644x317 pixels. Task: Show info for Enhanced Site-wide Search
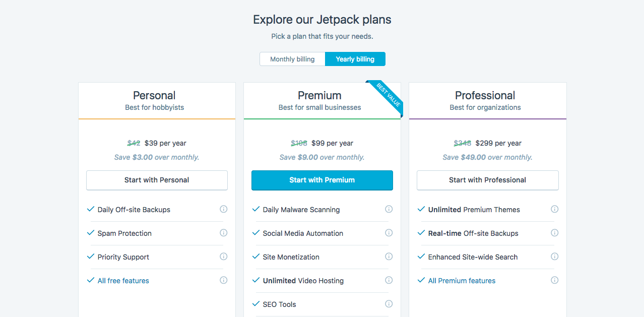(x=554, y=257)
